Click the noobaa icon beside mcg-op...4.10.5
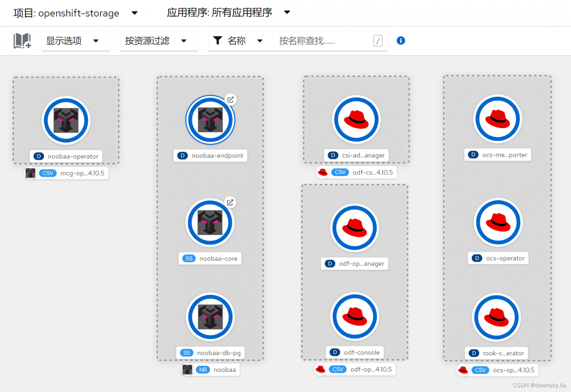The height and width of the screenshot is (392, 571). click(x=30, y=173)
